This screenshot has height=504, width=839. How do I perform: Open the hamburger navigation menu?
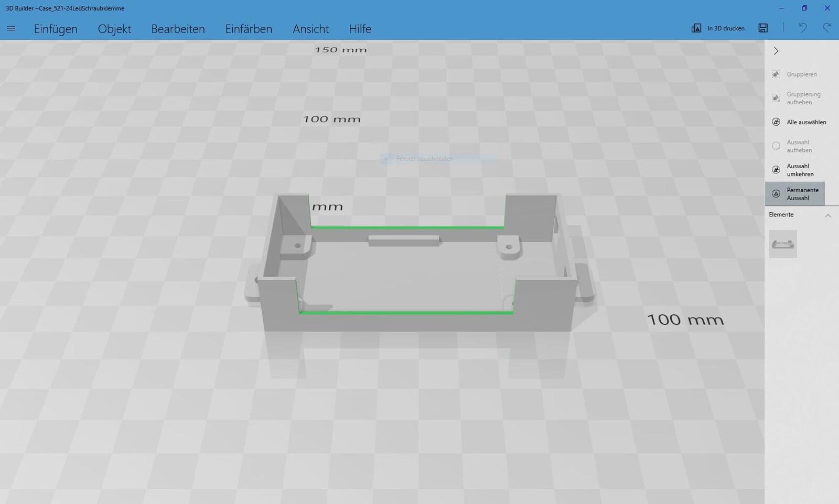coord(11,28)
